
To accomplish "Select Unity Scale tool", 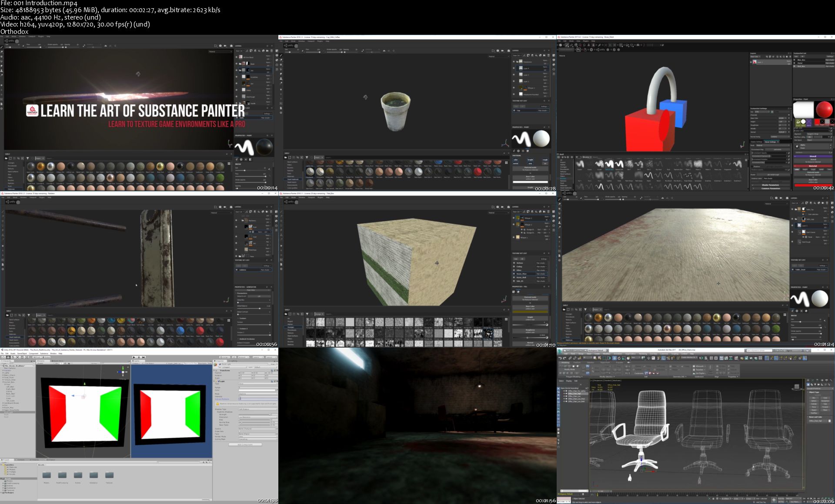I will [x=17, y=357].
